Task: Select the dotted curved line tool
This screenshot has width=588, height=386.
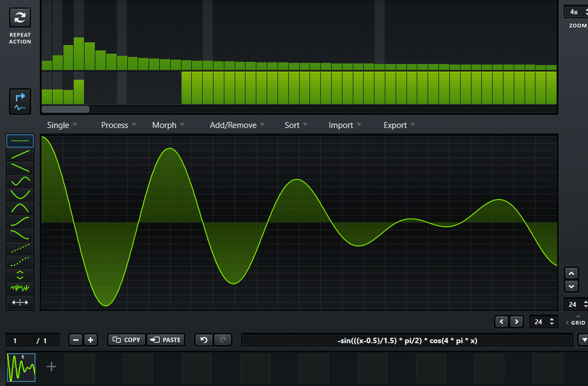Action: tap(20, 261)
